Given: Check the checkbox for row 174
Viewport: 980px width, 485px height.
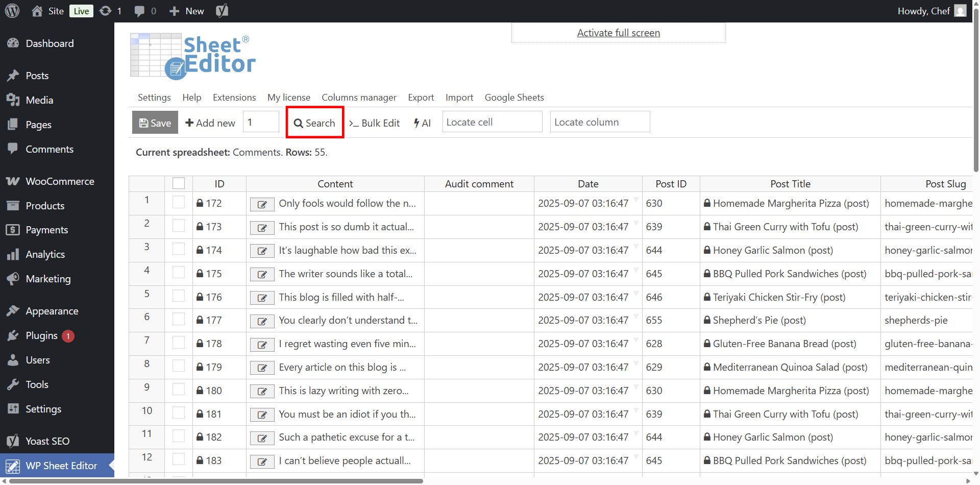Looking at the screenshot, I should (x=179, y=249).
